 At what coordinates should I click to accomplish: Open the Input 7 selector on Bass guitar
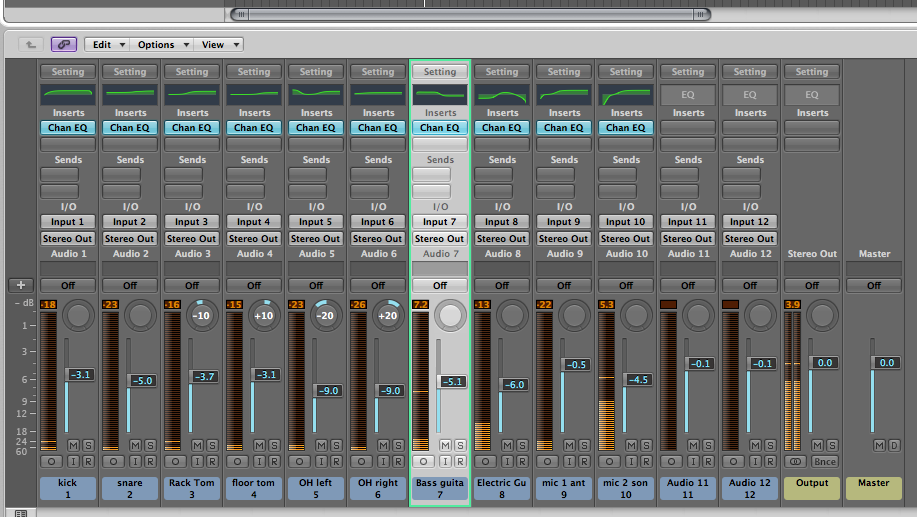(x=440, y=222)
